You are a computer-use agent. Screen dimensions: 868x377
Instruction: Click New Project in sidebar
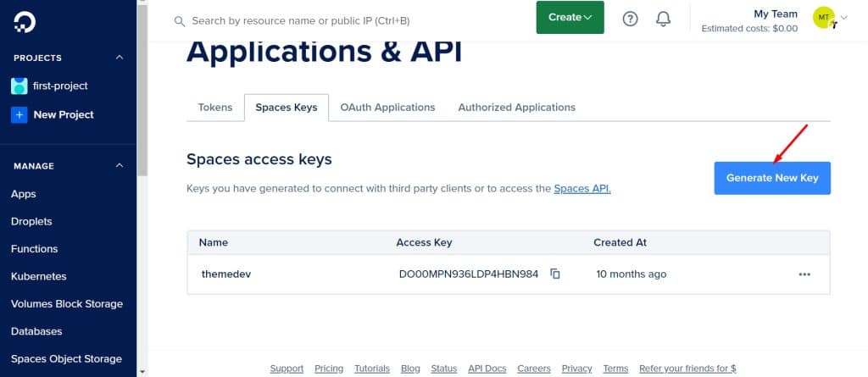pos(64,114)
